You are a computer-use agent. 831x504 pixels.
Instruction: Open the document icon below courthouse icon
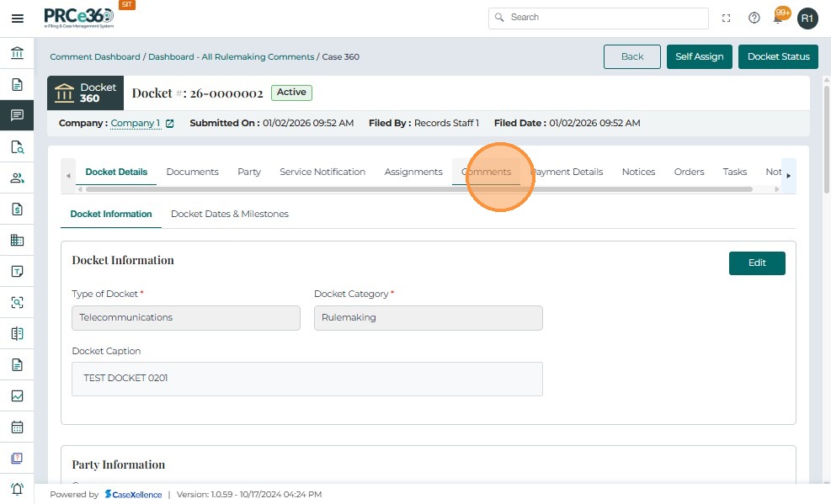17,84
